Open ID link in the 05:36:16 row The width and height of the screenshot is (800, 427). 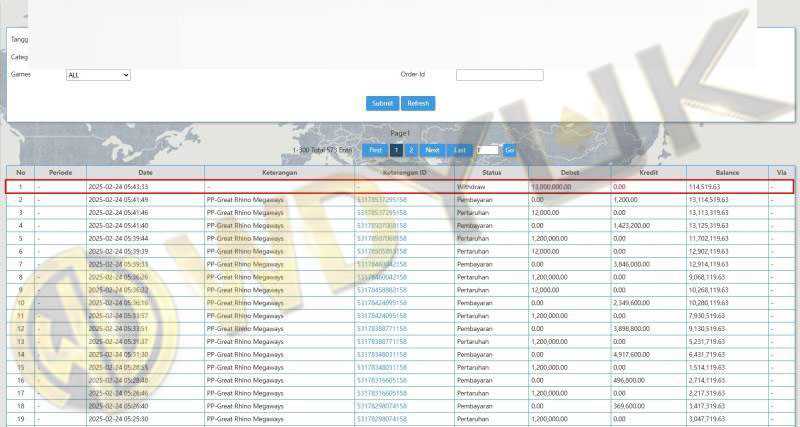coord(382,303)
